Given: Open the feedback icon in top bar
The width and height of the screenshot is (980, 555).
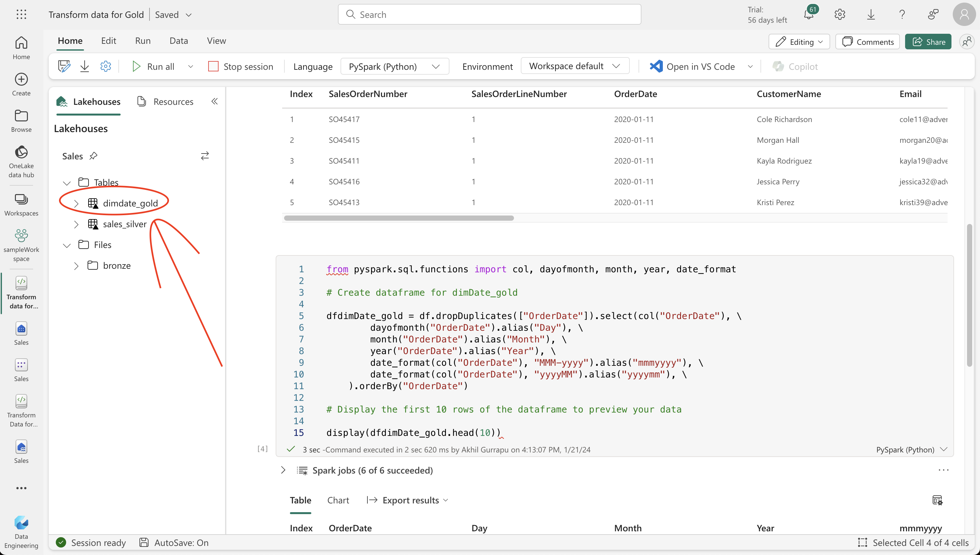Looking at the screenshot, I should pyautogui.click(x=933, y=15).
